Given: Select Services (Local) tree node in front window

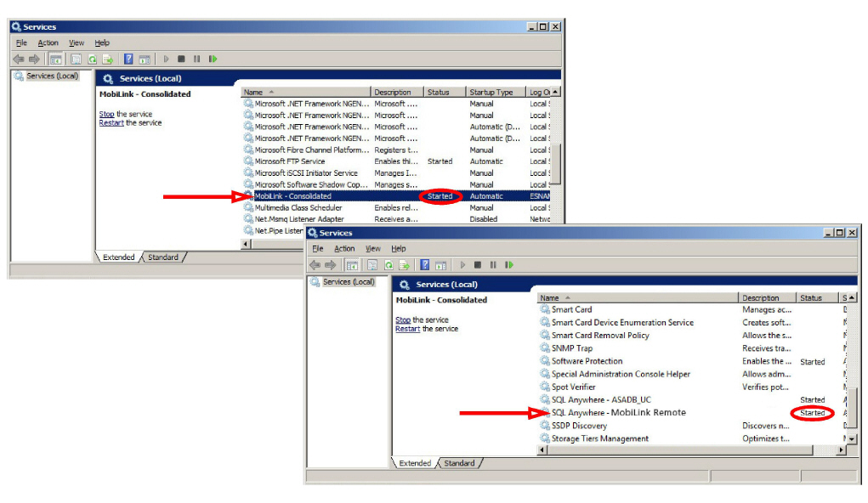Looking at the screenshot, I should pyautogui.click(x=349, y=281).
